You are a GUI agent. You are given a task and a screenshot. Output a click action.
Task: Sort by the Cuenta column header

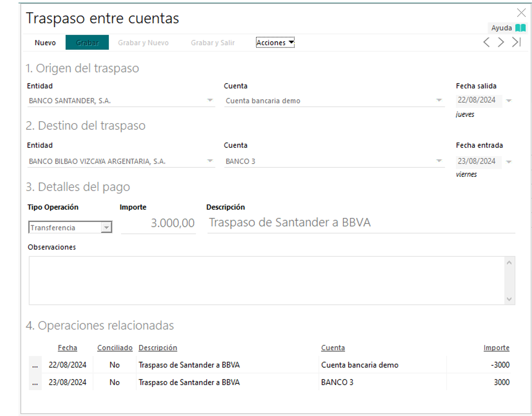333,348
